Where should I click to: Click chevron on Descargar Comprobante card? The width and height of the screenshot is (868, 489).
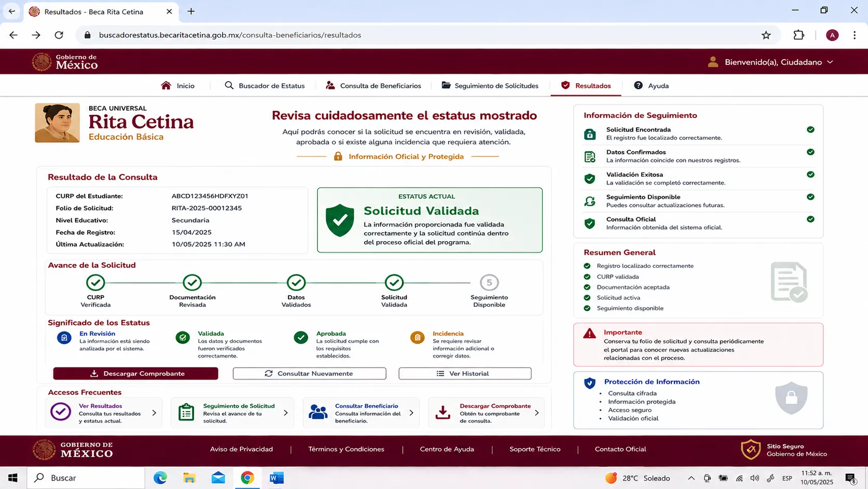537,413
